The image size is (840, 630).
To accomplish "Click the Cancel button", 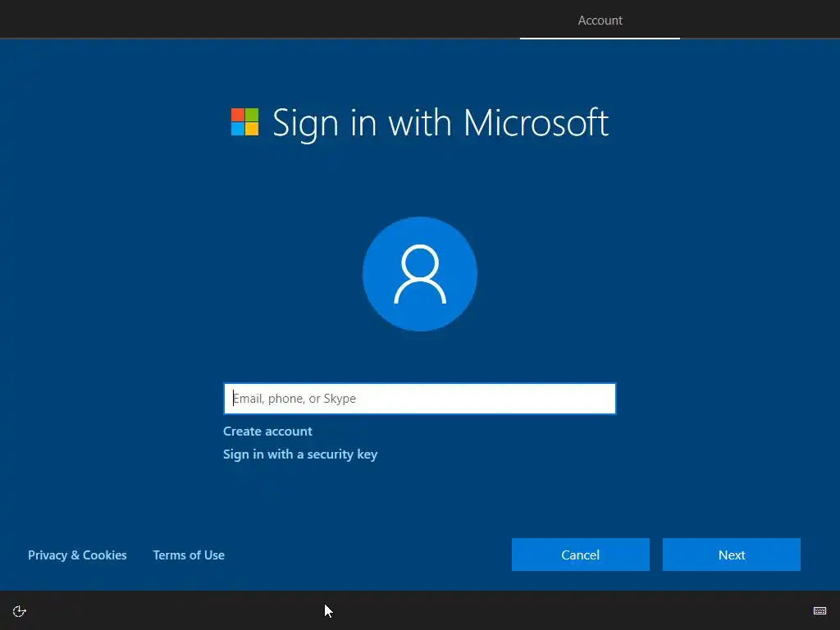I will point(580,555).
